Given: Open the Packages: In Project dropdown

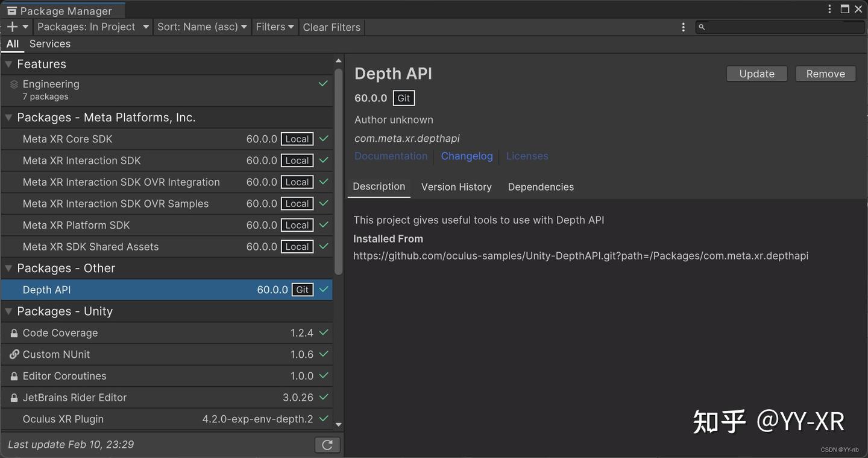Looking at the screenshot, I should (x=92, y=27).
